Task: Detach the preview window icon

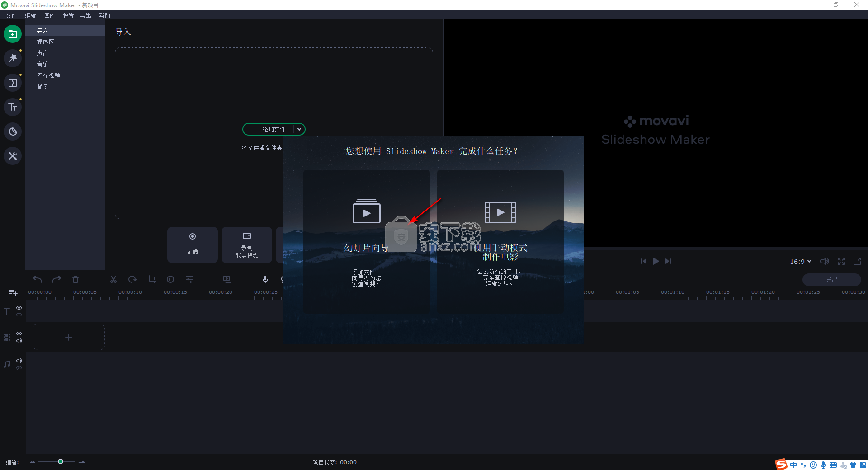Action: pyautogui.click(x=857, y=261)
